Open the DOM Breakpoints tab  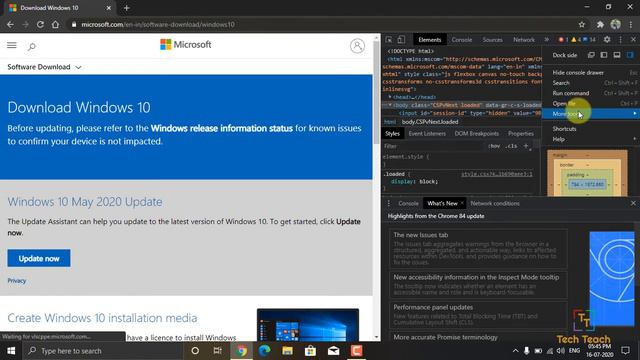click(x=476, y=133)
